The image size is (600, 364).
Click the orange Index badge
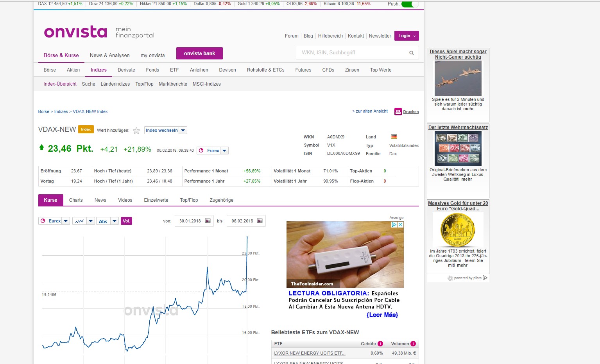(86, 129)
